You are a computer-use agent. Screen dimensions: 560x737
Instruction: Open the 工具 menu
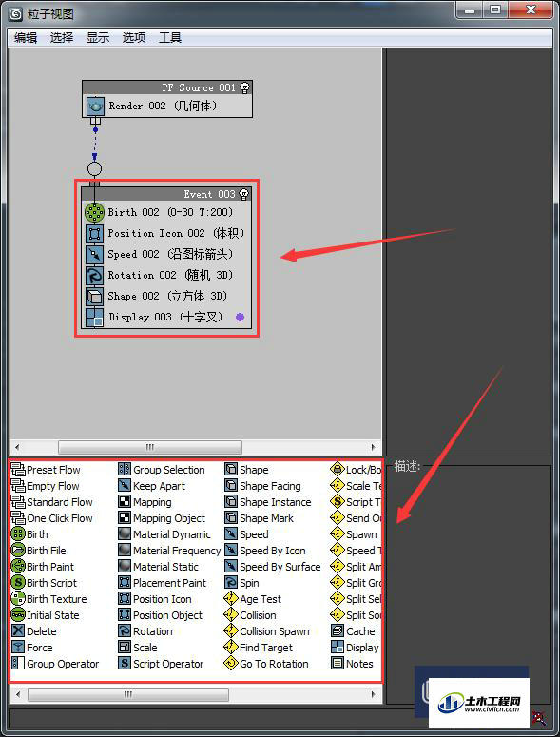click(170, 38)
